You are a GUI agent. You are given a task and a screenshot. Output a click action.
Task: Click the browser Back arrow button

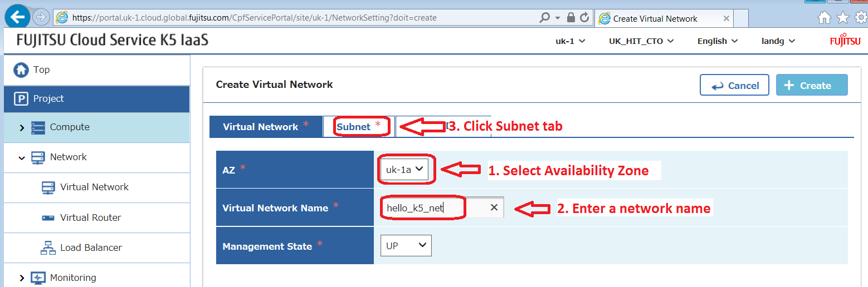[x=17, y=17]
